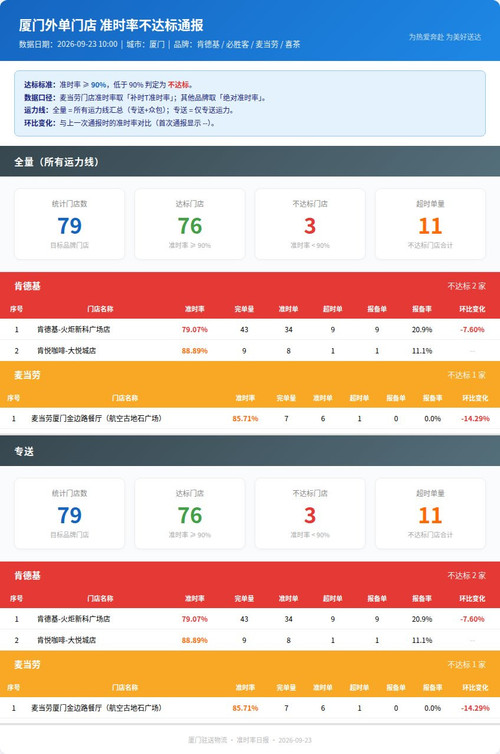Click 85.71% rate in 专送 麦当劳 table
Viewport: 500px width, 754px height.
pos(245,708)
